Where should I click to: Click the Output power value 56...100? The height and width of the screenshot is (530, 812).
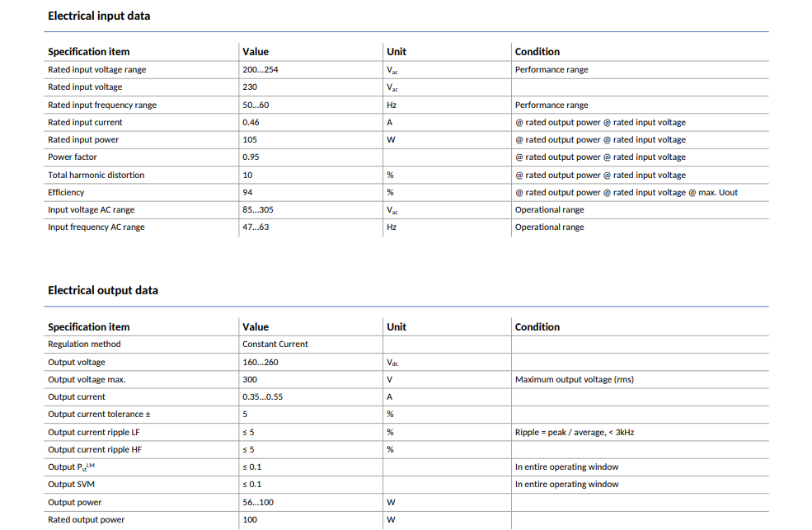coord(258,502)
